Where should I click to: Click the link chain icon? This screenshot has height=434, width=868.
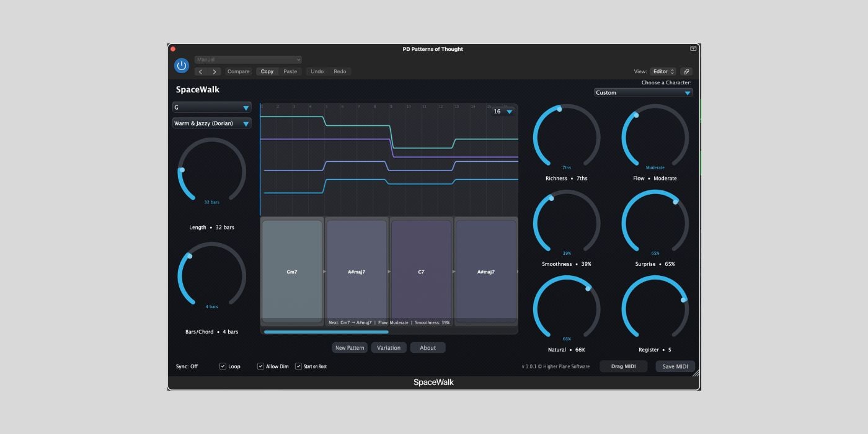[686, 72]
